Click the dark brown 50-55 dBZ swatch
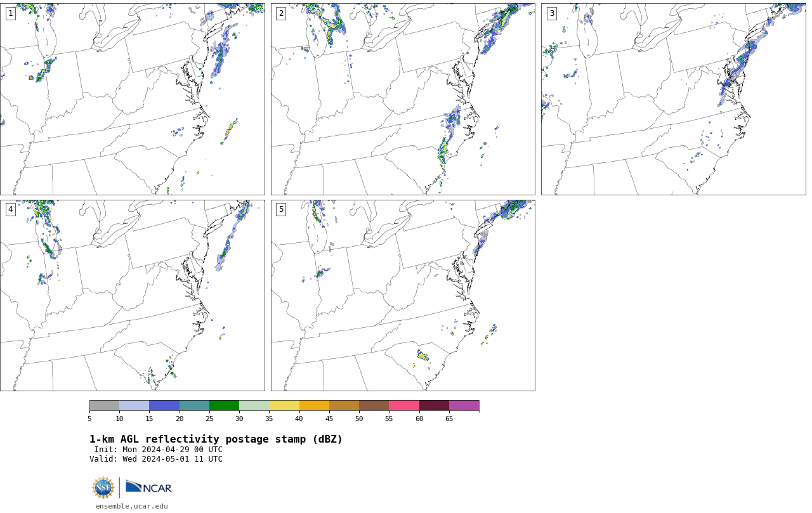812x513 pixels. (x=374, y=406)
